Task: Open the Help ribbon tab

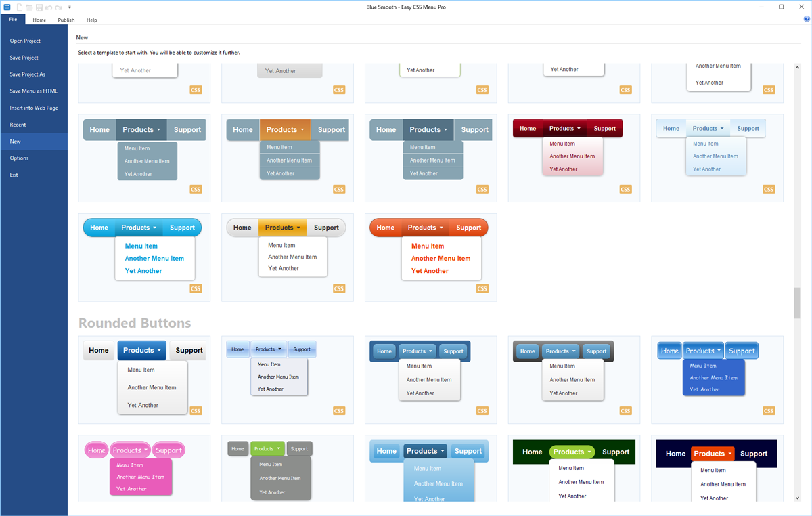Action: tap(92, 20)
